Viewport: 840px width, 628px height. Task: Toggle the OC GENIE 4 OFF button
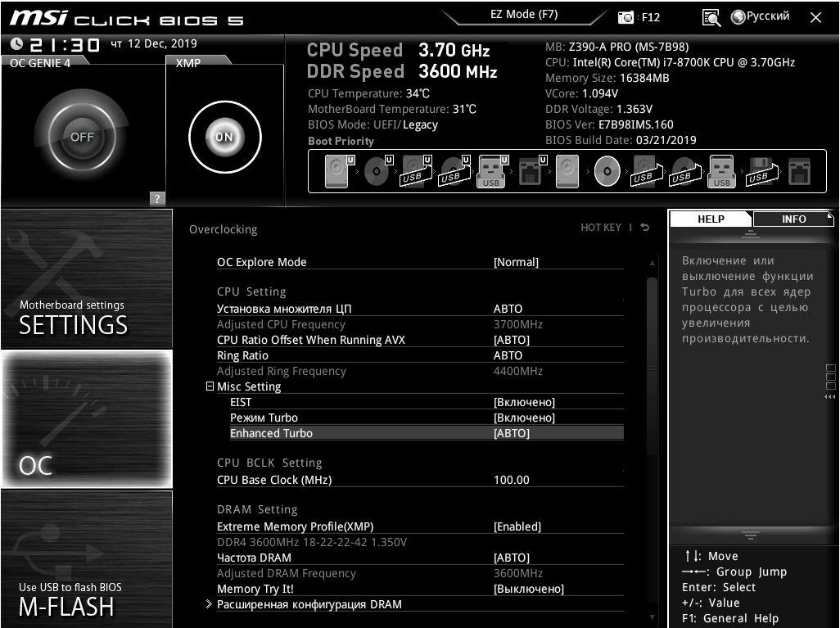pos(82,137)
